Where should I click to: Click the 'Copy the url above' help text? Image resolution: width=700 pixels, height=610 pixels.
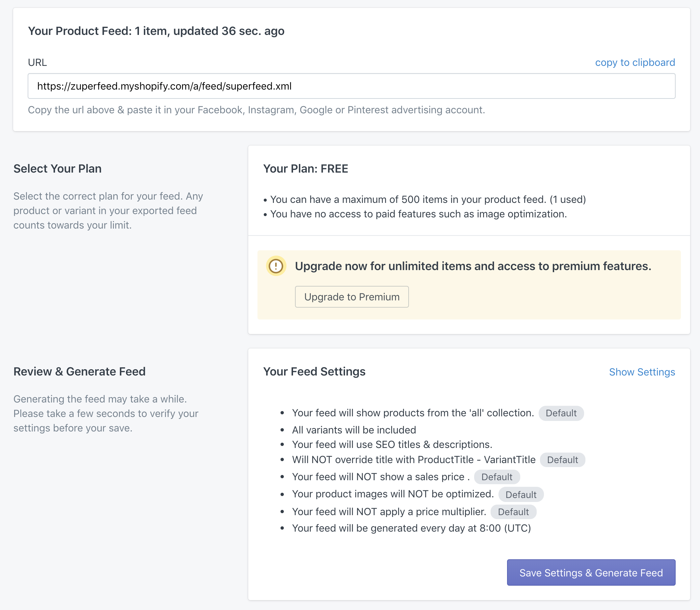256,110
